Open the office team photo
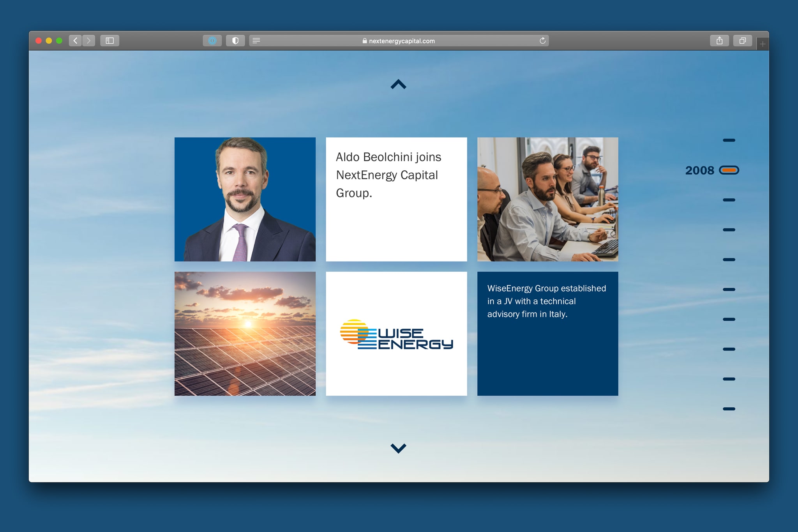This screenshot has height=532, width=798. click(x=547, y=199)
